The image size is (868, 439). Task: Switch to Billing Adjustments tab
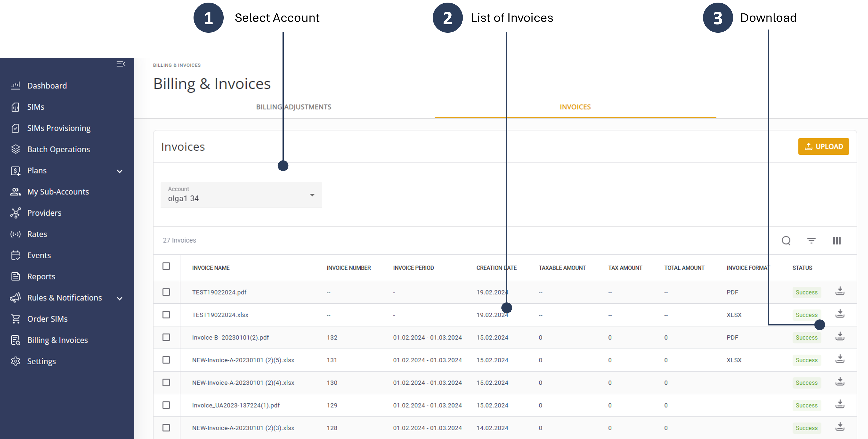pos(294,107)
